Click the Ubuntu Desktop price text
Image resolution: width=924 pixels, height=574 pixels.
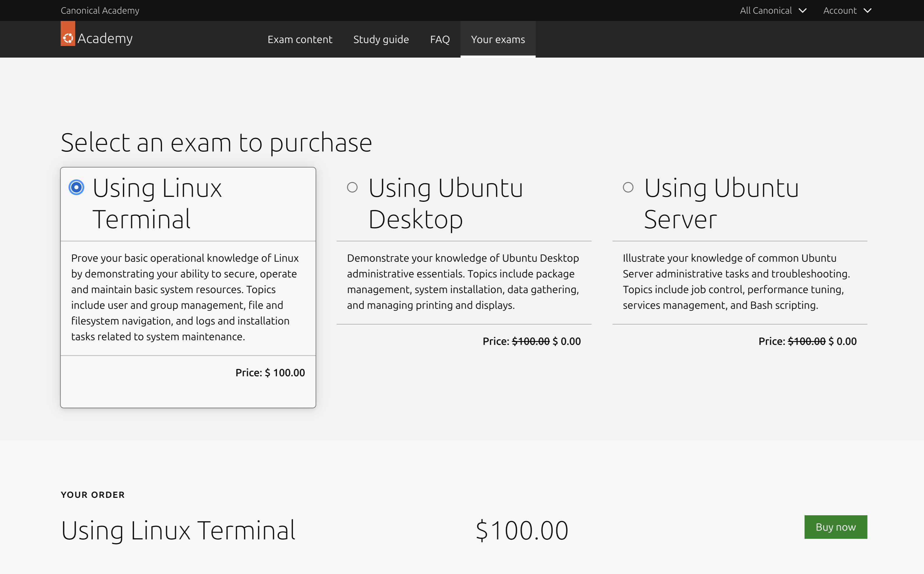click(x=531, y=341)
